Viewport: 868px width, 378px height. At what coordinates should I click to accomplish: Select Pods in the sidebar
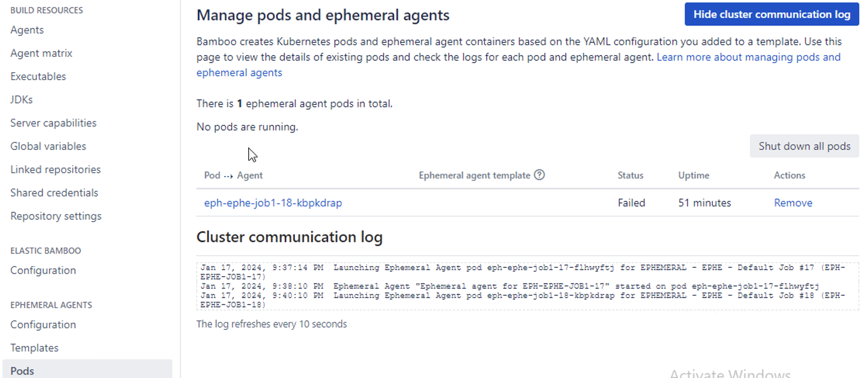pyautogui.click(x=22, y=371)
